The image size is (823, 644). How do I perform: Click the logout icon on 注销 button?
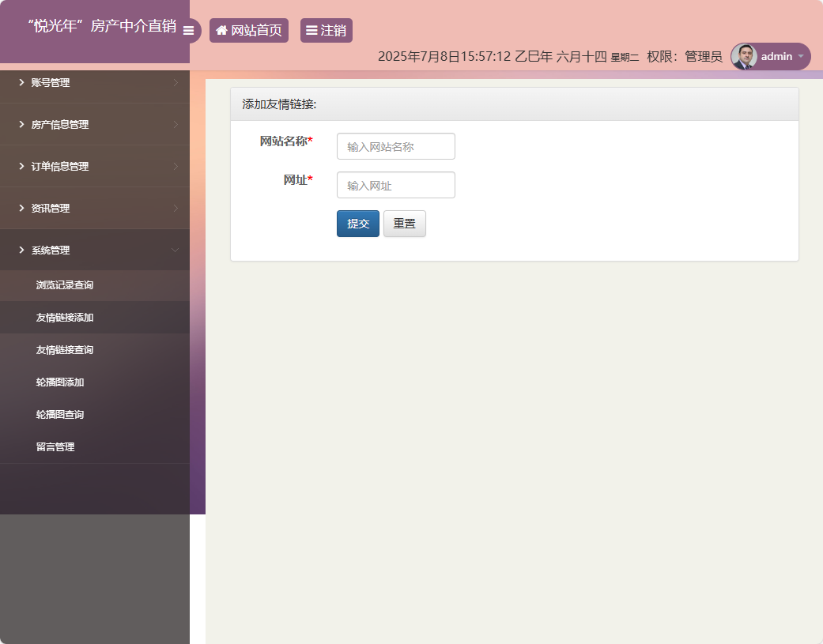[x=312, y=30]
